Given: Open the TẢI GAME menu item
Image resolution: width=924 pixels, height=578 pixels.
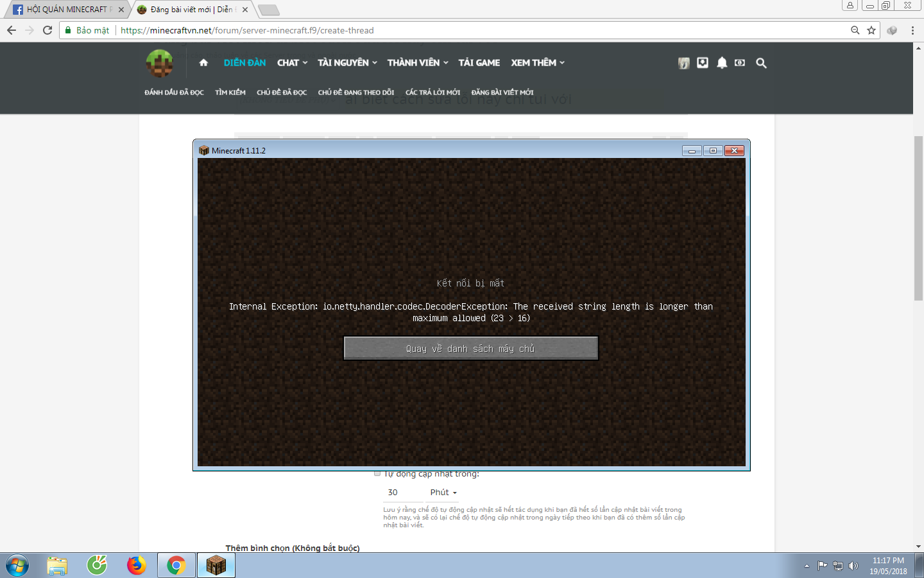Looking at the screenshot, I should [x=479, y=62].
